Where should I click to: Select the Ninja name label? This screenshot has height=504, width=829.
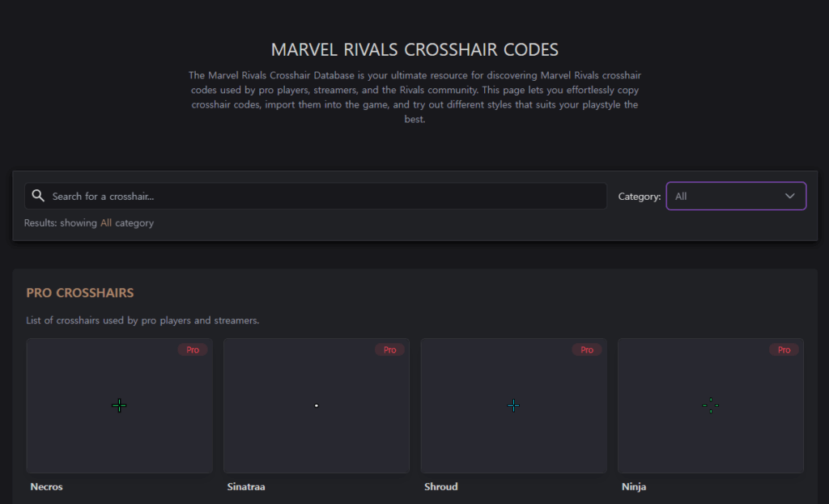pos(634,486)
